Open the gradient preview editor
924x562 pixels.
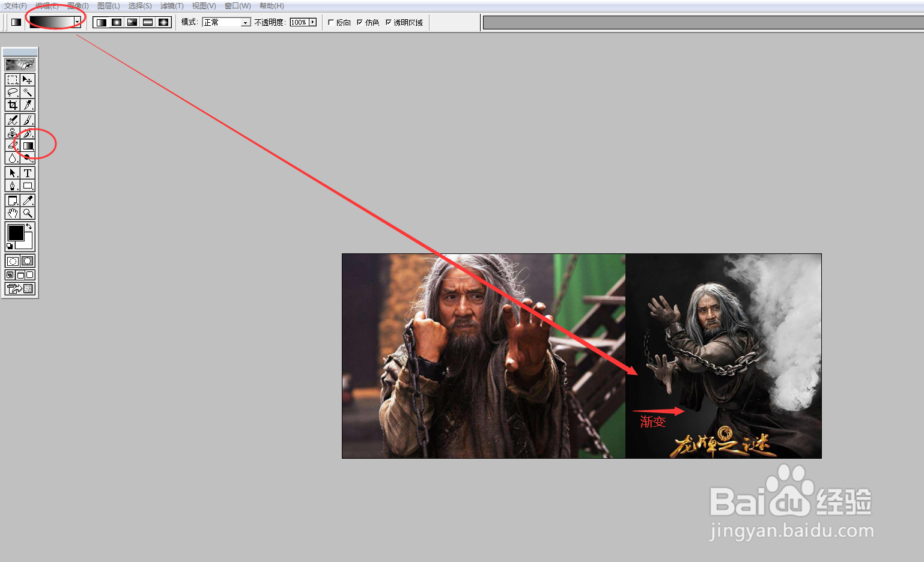(52, 22)
